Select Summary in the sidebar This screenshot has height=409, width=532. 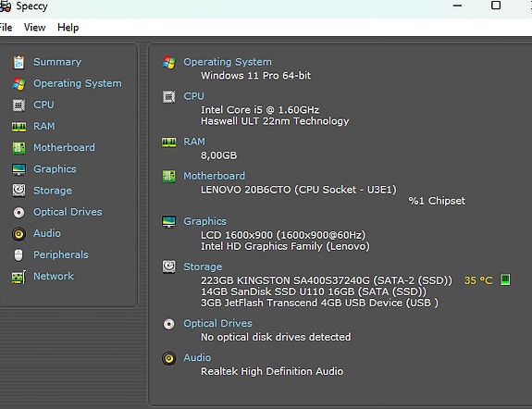(57, 62)
